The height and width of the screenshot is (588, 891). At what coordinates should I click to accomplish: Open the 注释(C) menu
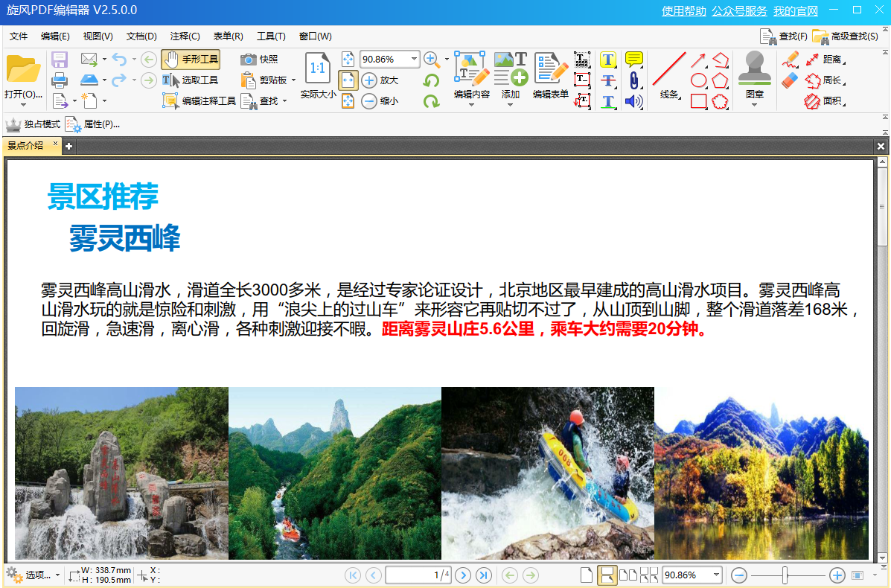pos(185,36)
